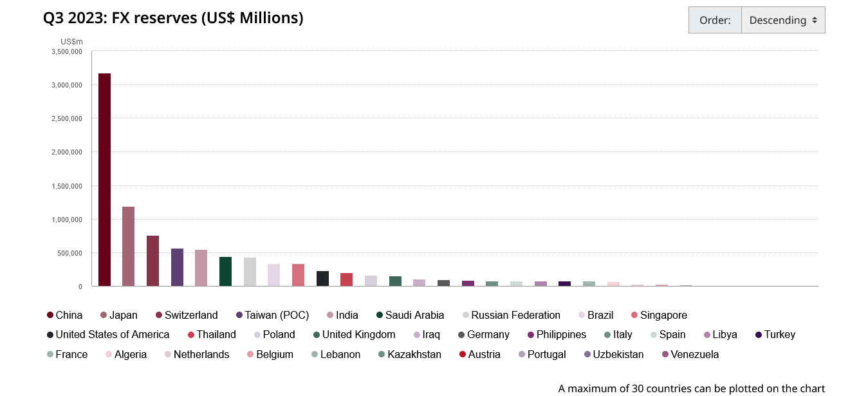Toggle Japan legend entry
Image resolution: width=868 pixels, height=396 pixels.
[123, 316]
